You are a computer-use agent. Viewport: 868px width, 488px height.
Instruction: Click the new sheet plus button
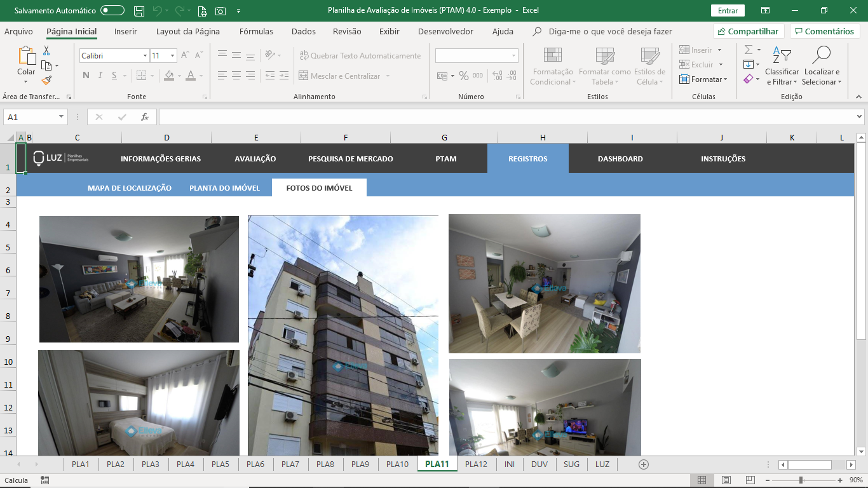(643, 464)
